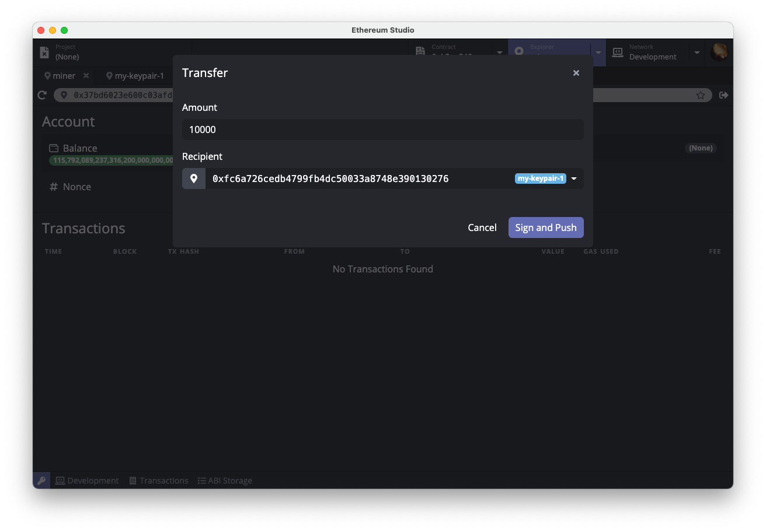The image size is (766, 532).
Task: Close the miner tab
Action: click(86, 76)
